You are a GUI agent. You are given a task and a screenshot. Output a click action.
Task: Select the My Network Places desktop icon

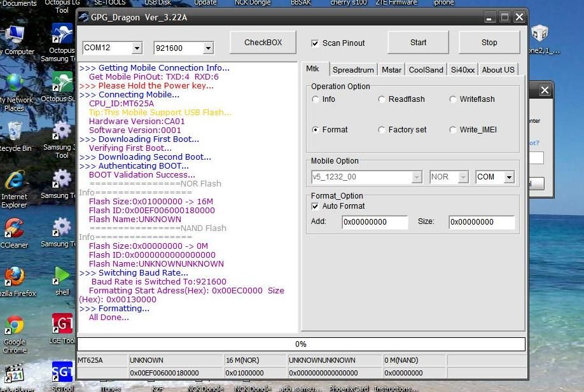click(x=14, y=83)
